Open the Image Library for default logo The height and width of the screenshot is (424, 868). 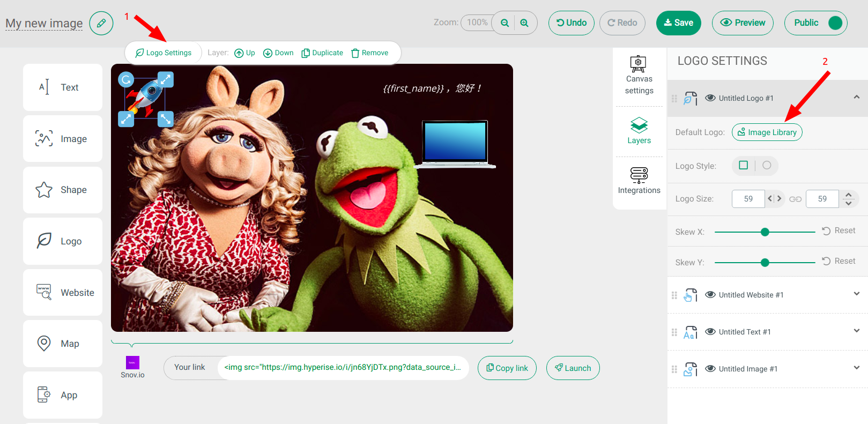click(x=767, y=132)
